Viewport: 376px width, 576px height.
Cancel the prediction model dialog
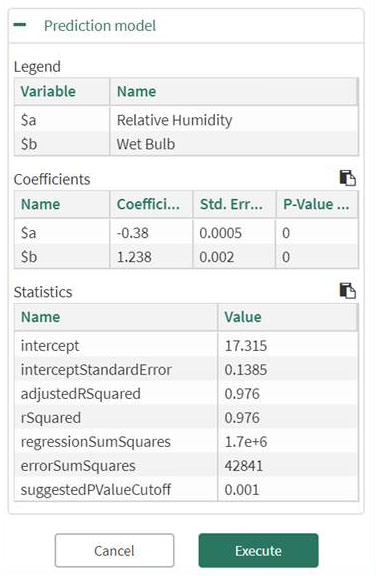point(114,550)
